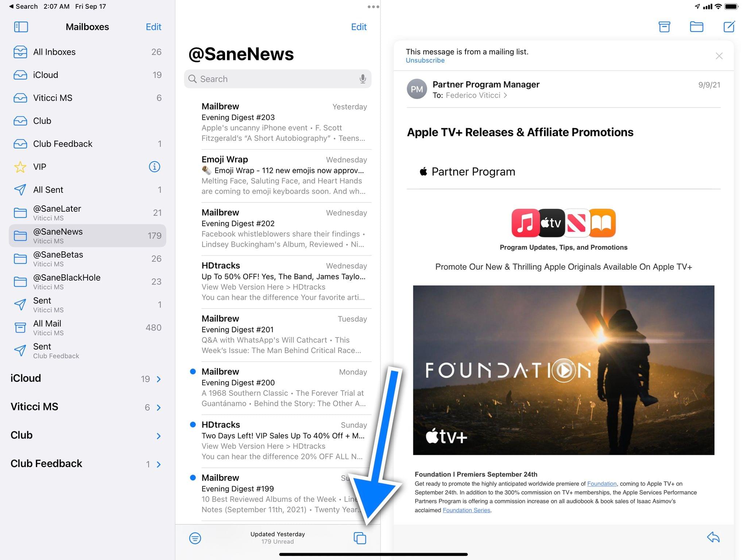Toggle the sidebar panel icon
This screenshot has width=747, height=560.
point(21,27)
